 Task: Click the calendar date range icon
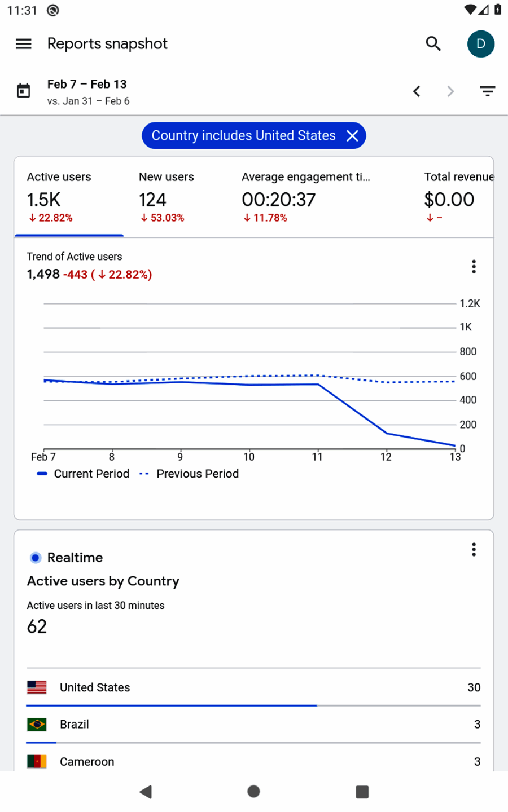(24, 91)
